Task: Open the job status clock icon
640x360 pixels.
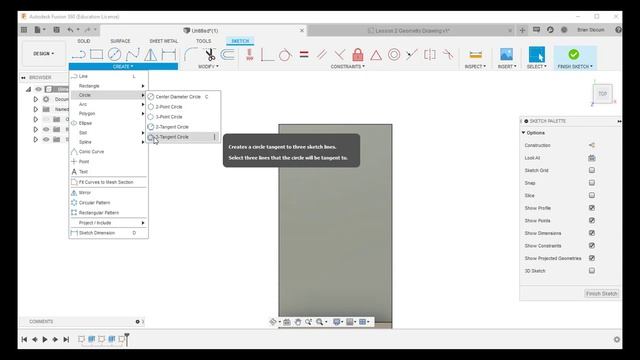Action: 550,29
